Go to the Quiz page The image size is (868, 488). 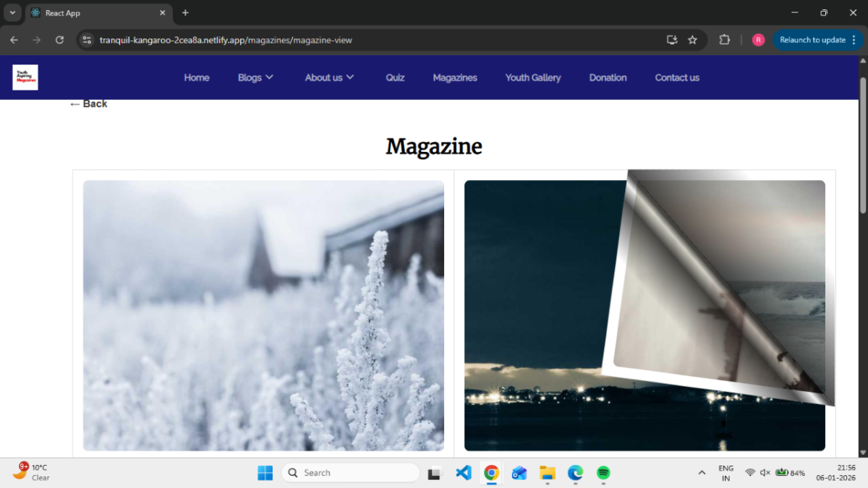[395, 77]
